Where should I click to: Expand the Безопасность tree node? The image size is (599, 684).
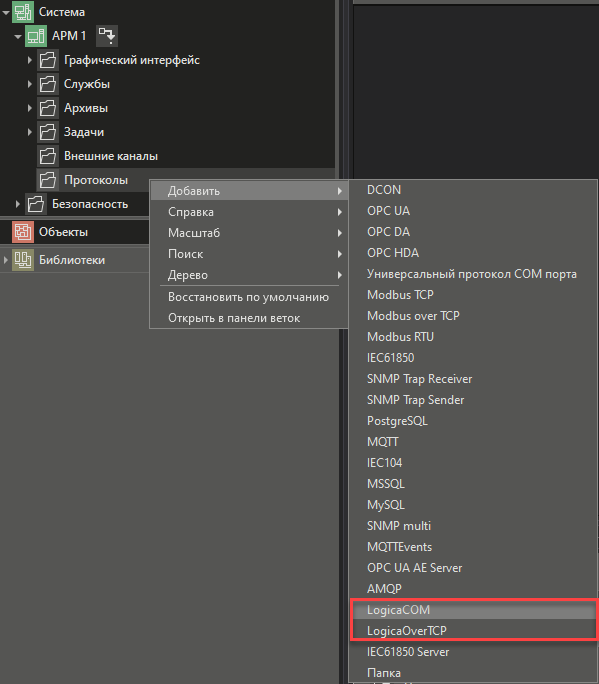17,204
